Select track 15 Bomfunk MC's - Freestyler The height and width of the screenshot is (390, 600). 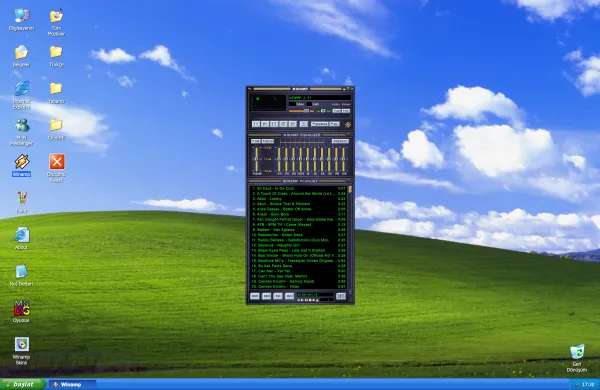coord(298,261)
